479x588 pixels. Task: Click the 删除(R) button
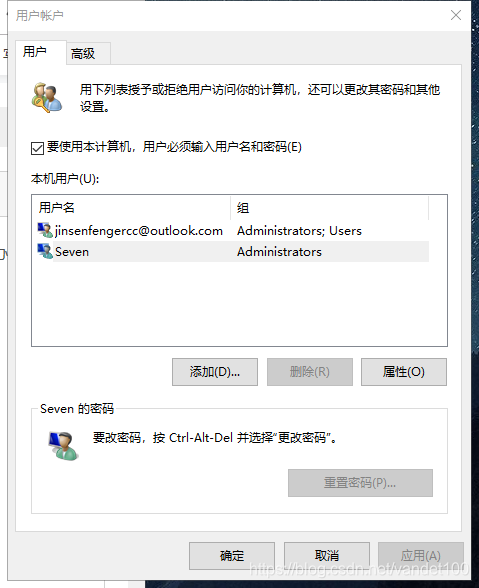coord(310,372)
